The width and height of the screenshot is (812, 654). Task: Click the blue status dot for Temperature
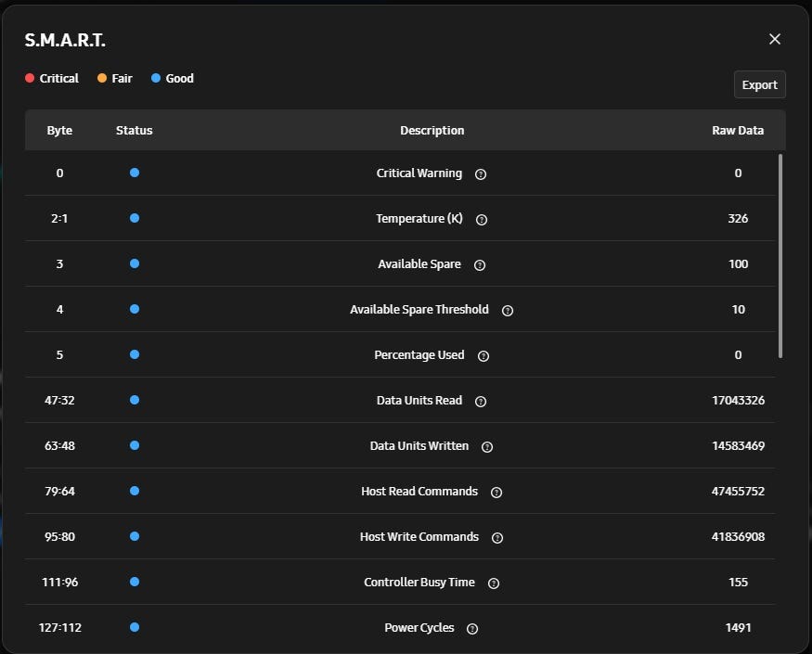pos(135,218)
